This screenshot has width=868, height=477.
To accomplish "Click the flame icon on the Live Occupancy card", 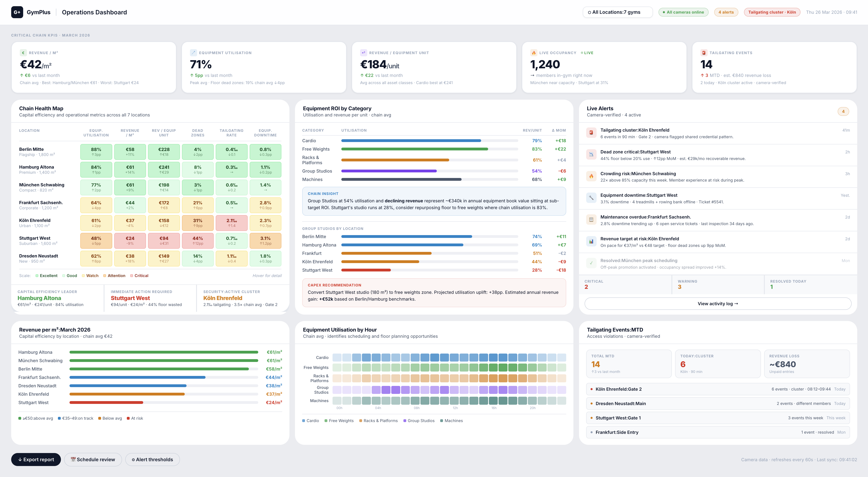I will pos(534,53).
